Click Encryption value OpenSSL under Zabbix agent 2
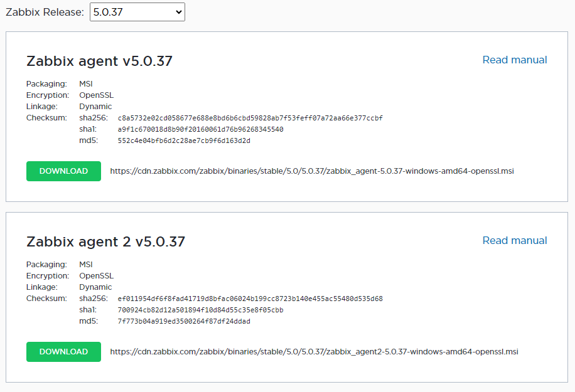Screen dimensions: 575x392 (x=97, y=276)
